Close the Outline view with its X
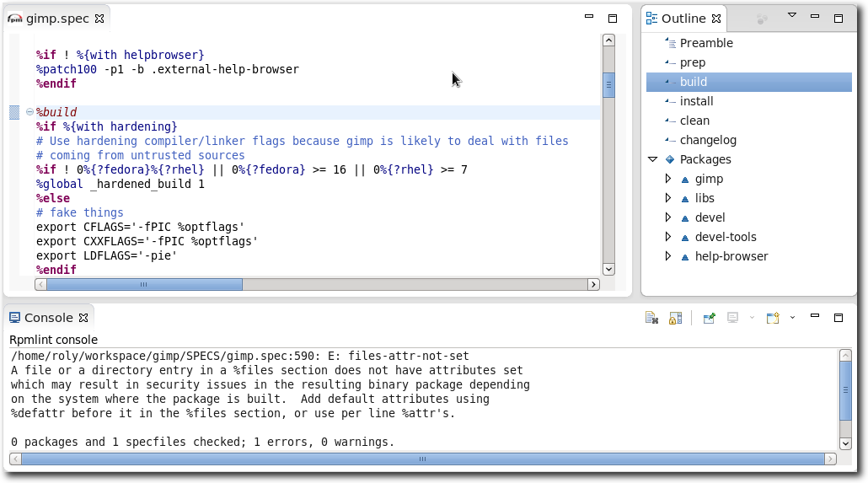 (x=716, y=19)
